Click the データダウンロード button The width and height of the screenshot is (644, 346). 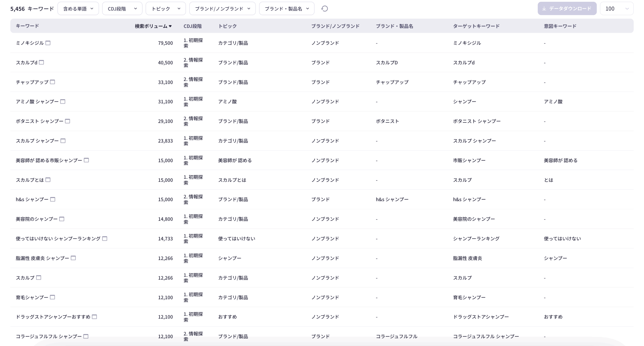pyautogui.click(x=567, y=9)
